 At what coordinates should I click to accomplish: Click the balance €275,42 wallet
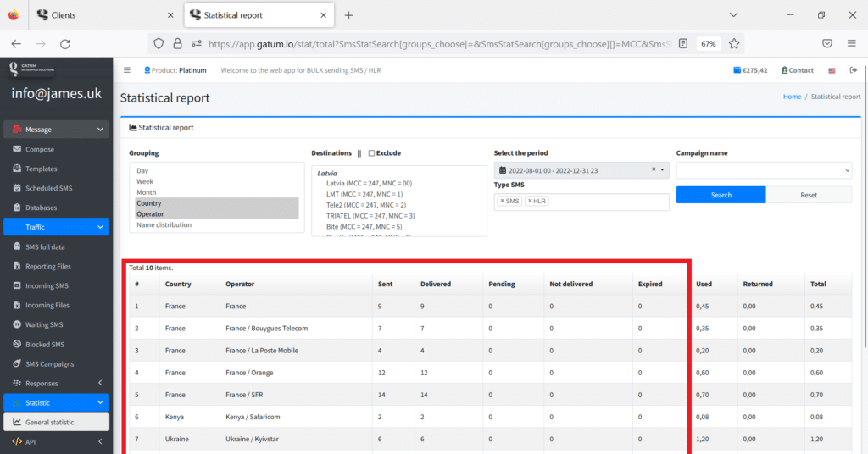pos(750,70)
